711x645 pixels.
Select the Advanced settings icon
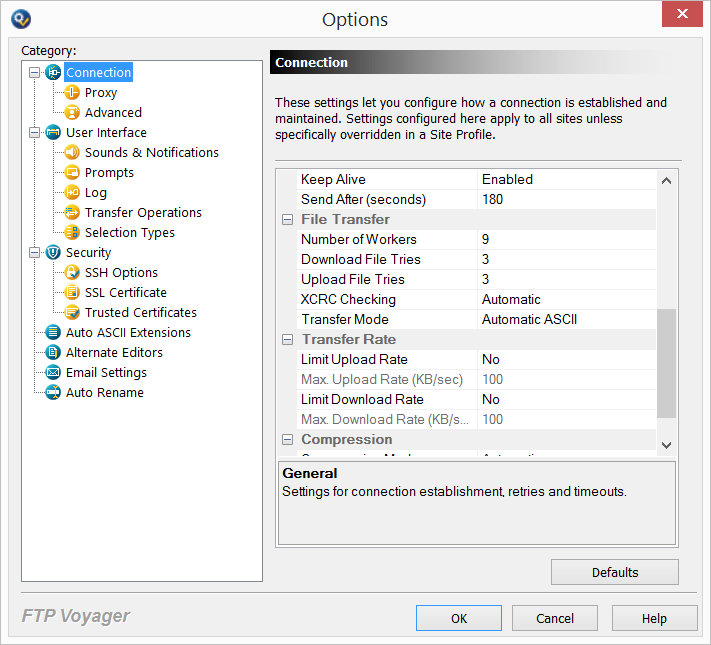click(72, 112)
